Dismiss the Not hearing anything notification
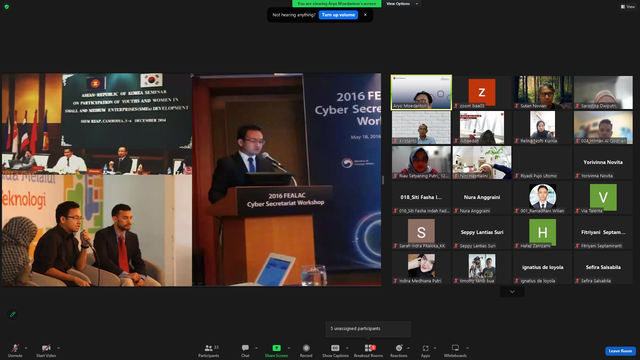The width and height of the screenshot is (640, 360). [365, 15]
